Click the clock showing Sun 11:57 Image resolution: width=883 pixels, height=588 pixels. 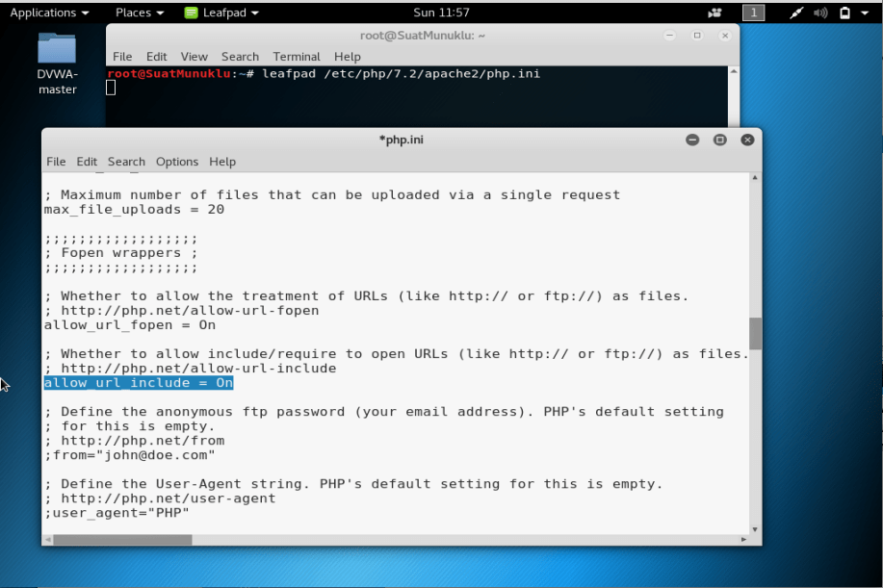441,13
